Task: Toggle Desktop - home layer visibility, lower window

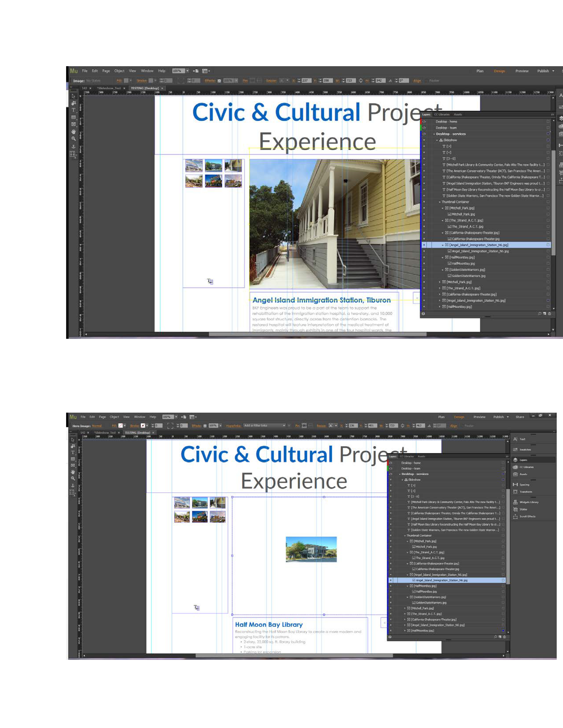Action: pos(391,463)
